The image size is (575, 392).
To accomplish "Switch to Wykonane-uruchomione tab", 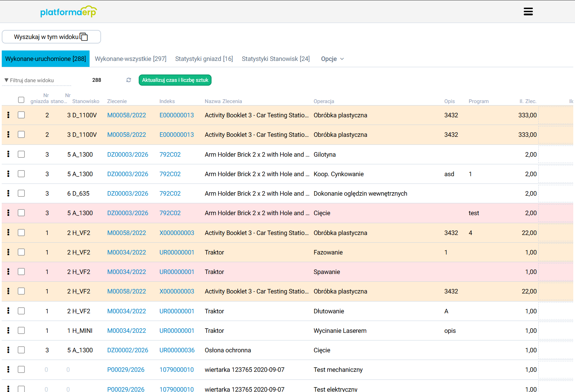I will [46, 59].
